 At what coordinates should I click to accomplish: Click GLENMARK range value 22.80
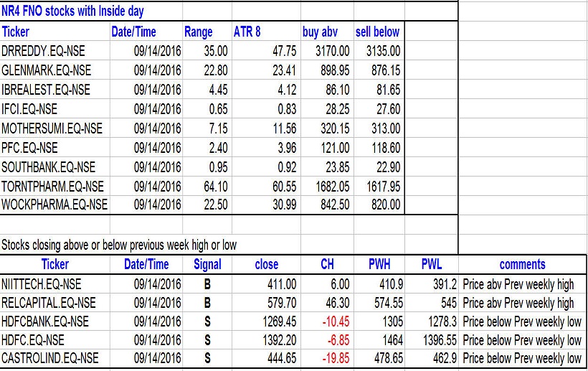click(216, 70)
